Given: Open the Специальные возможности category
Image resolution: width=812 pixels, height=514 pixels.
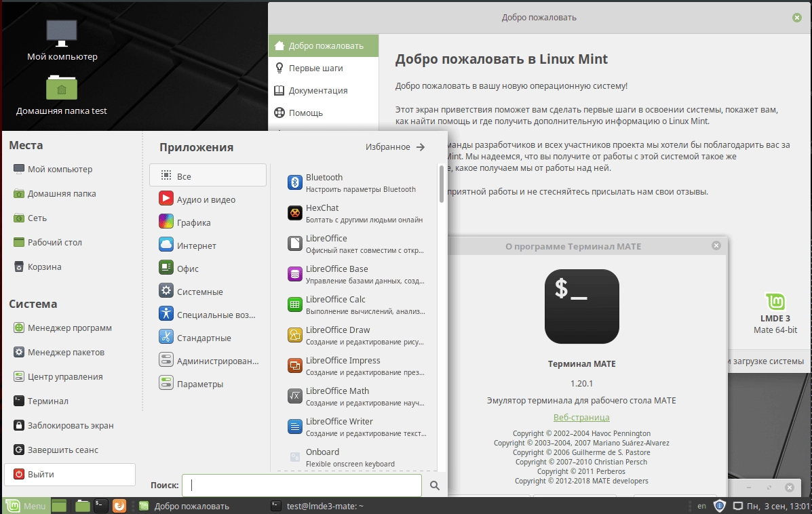Looking at the screenshot, I should point(208,314).
